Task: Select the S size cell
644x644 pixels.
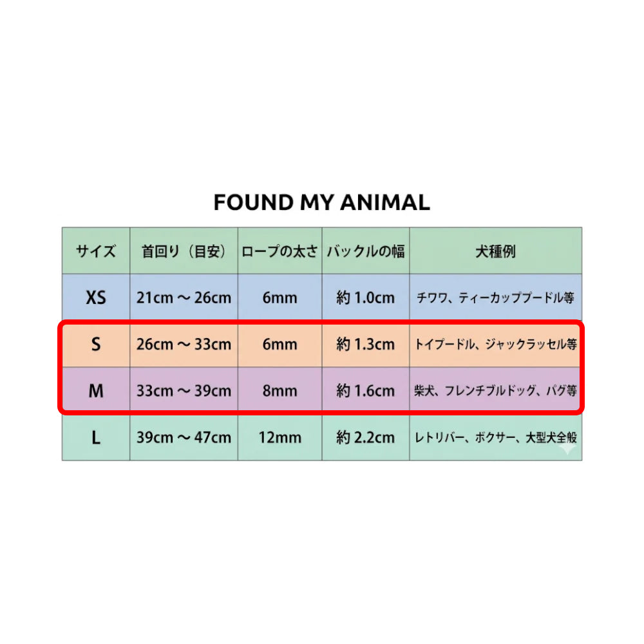Action: (x=96, y=344)
